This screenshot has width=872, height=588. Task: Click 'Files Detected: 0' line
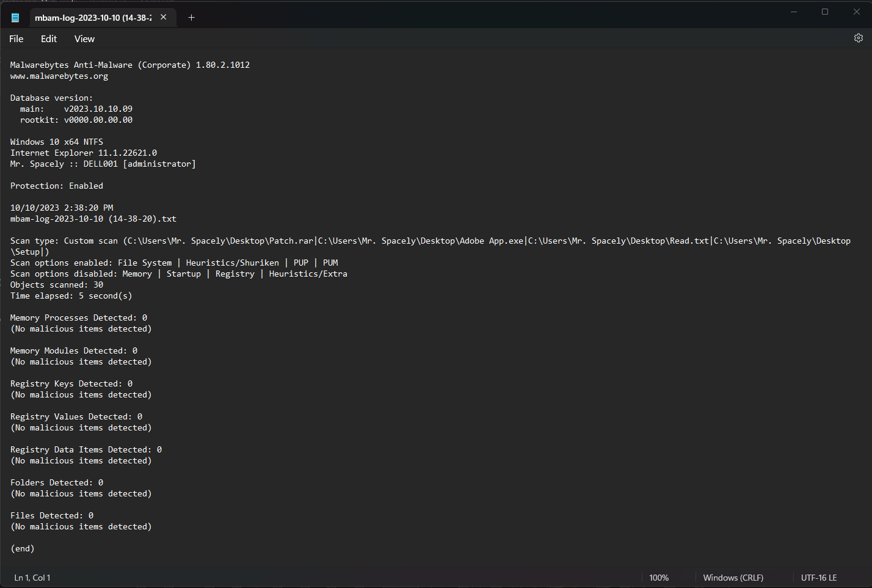(52, 515)
